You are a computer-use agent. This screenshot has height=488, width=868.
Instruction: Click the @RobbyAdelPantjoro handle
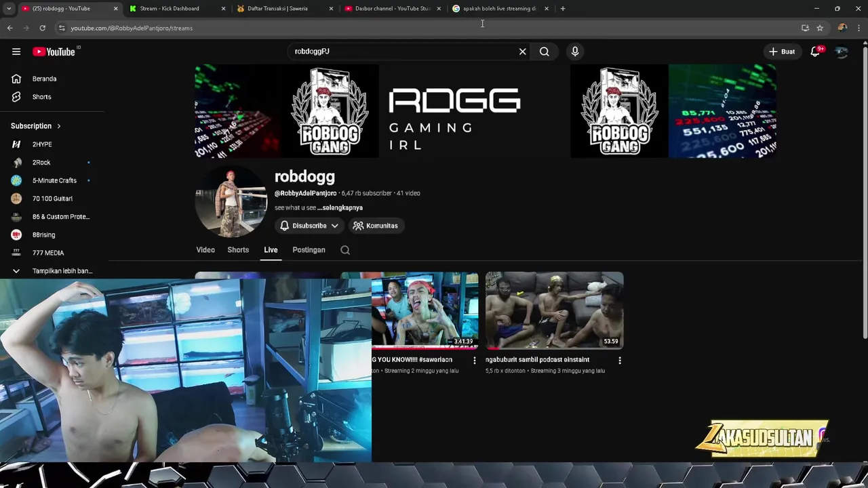(x=305, y=193)
